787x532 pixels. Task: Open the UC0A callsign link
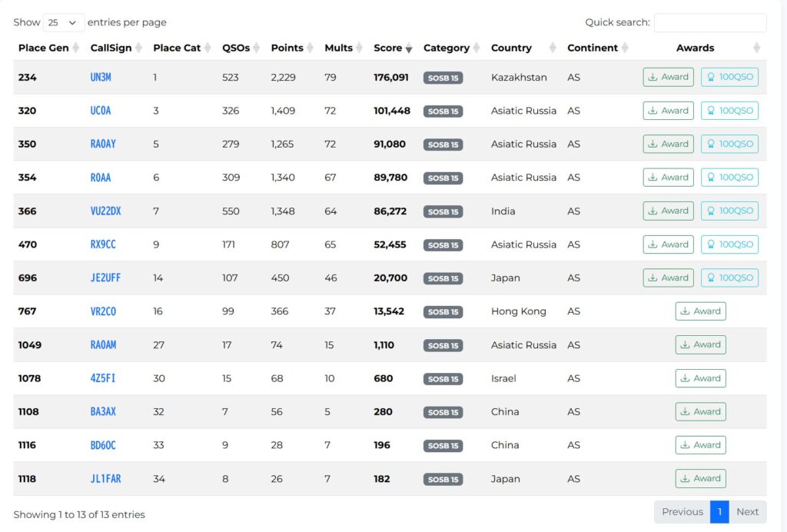tap(101, 111)
